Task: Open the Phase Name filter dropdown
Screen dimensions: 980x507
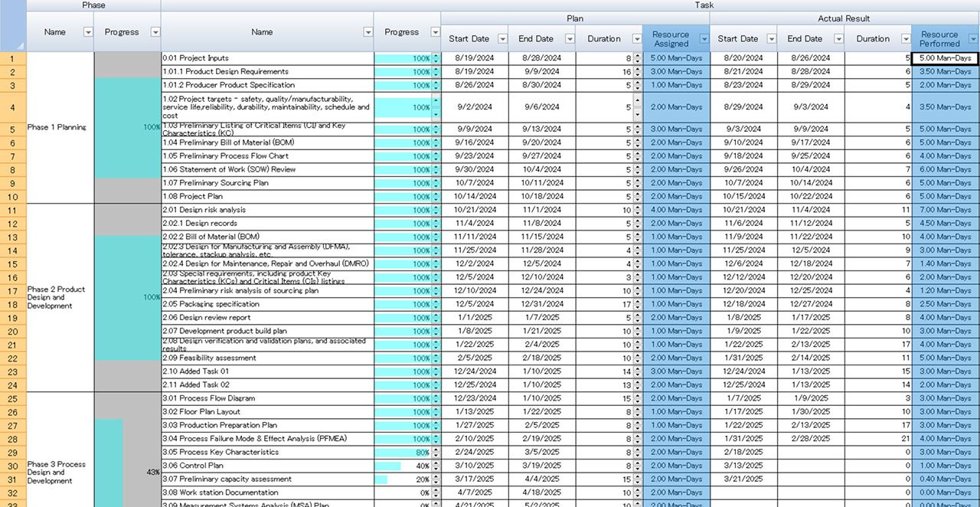Action: point(87,32)
